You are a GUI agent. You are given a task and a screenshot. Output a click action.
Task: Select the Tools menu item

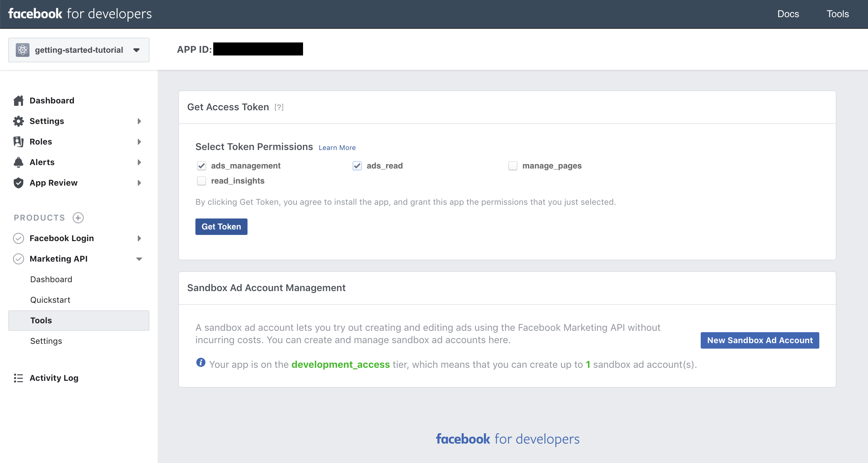(41, 320)
